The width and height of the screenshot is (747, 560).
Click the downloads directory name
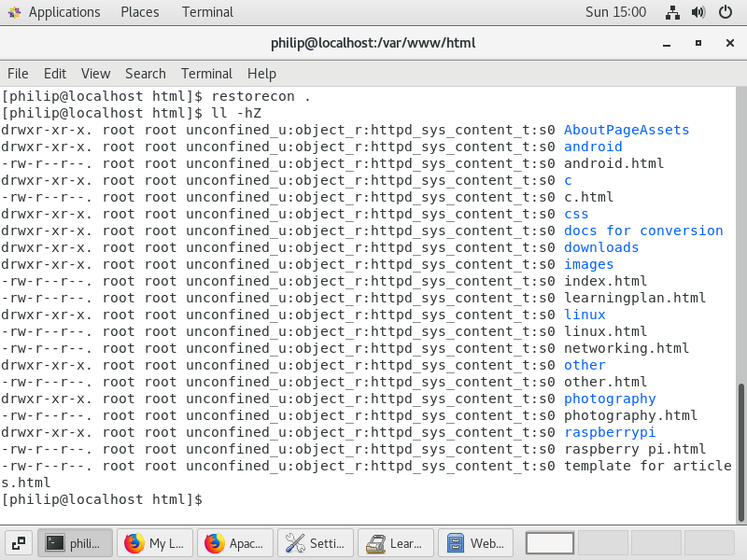point(601,247)
